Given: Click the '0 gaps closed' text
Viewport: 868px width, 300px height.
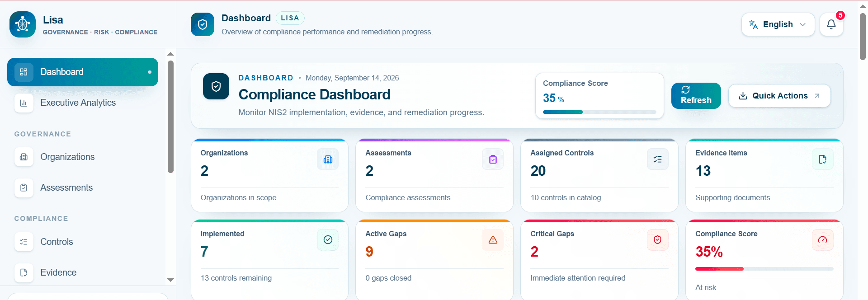Looking at the screenshot, I should pyautogui.click(x=388, y=278).
